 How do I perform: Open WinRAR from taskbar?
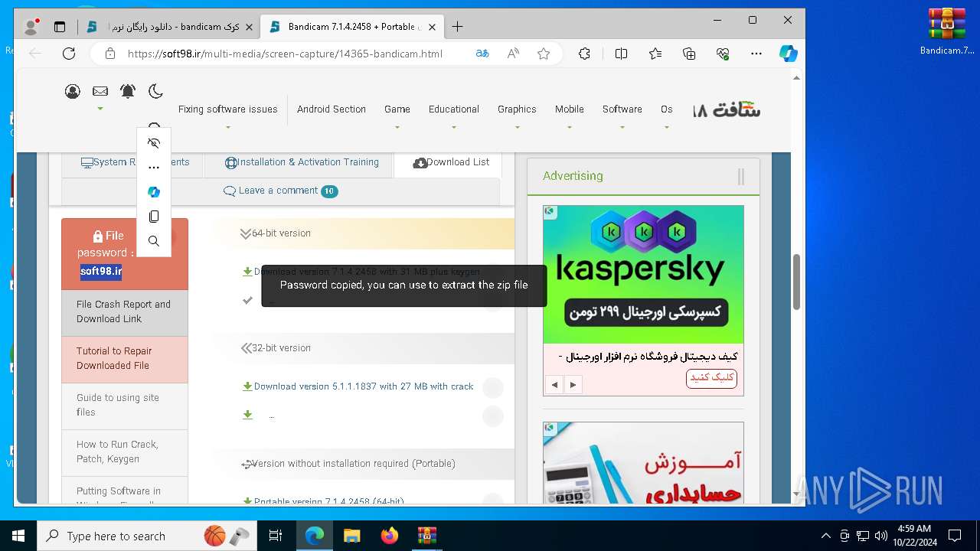426,536
